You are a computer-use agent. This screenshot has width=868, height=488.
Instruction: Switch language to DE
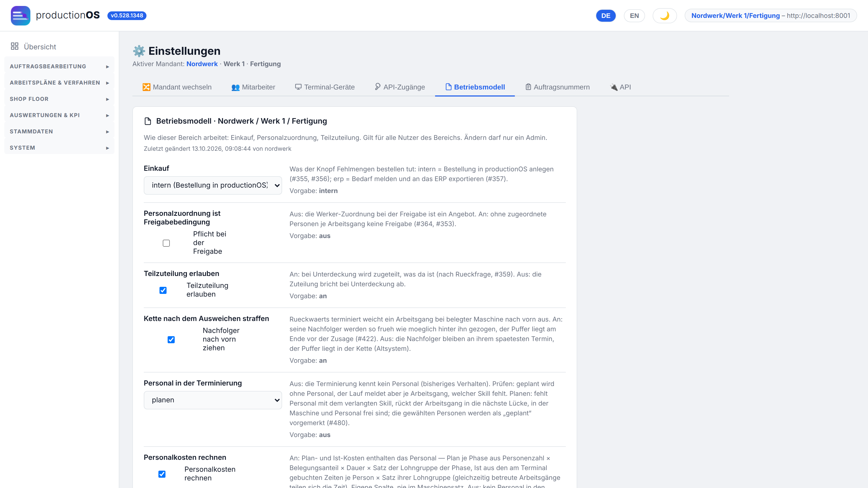pyautogui.click(x=605, y=15)
